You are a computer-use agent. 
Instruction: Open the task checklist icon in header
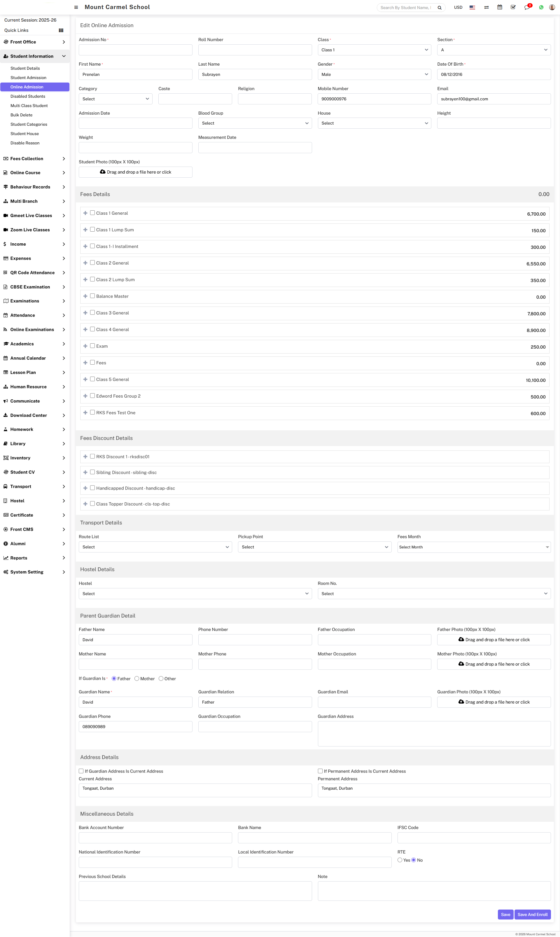tap(513, 7)
